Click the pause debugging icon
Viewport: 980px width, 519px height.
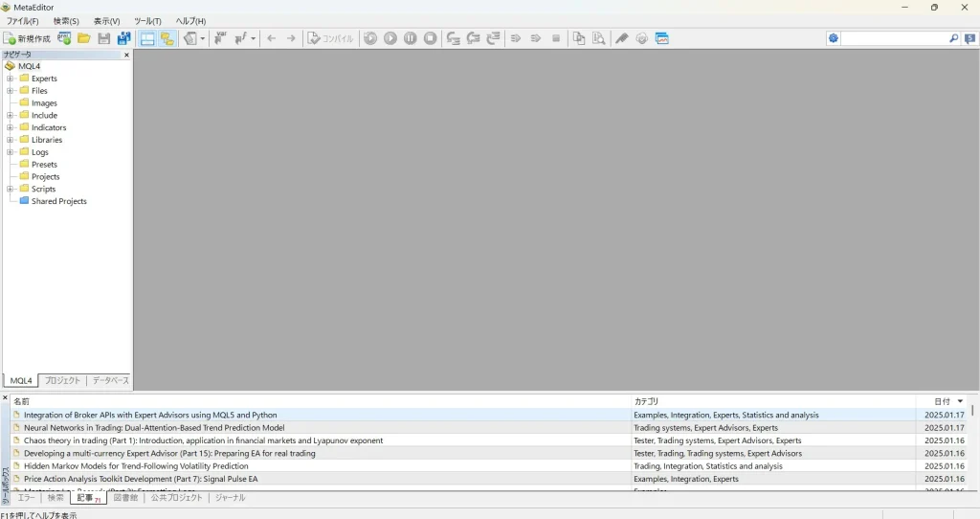pyautogui.click(x=410, y=38)
